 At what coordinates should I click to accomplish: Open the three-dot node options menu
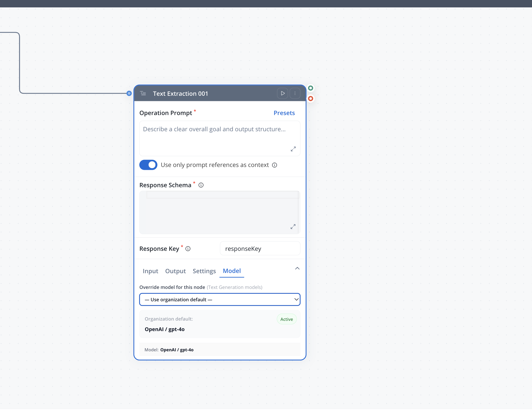pyautogui.click(x=295, y=93)
